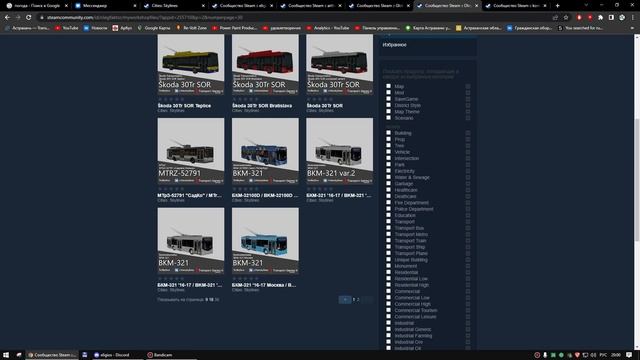
Task: Check the Residential High checkbox
Action: tap(389, 284)
